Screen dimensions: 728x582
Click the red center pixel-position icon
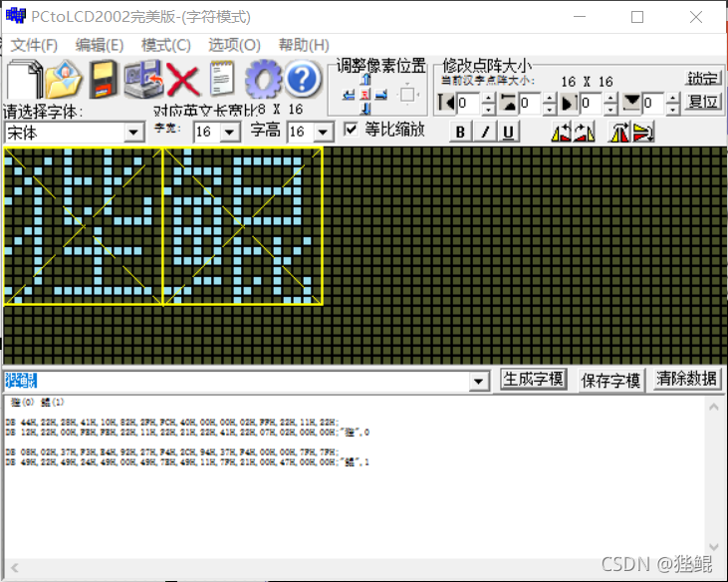(365, 96)
